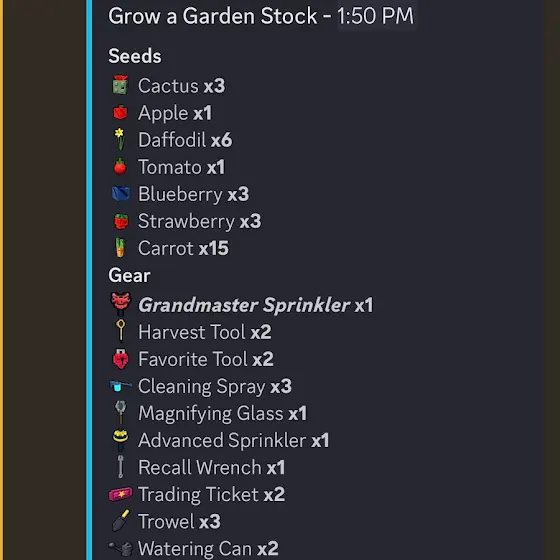560x560 pixels.
Task: Click the Grandmaster Sprinkler x1 text
Action: click(255, 305)
